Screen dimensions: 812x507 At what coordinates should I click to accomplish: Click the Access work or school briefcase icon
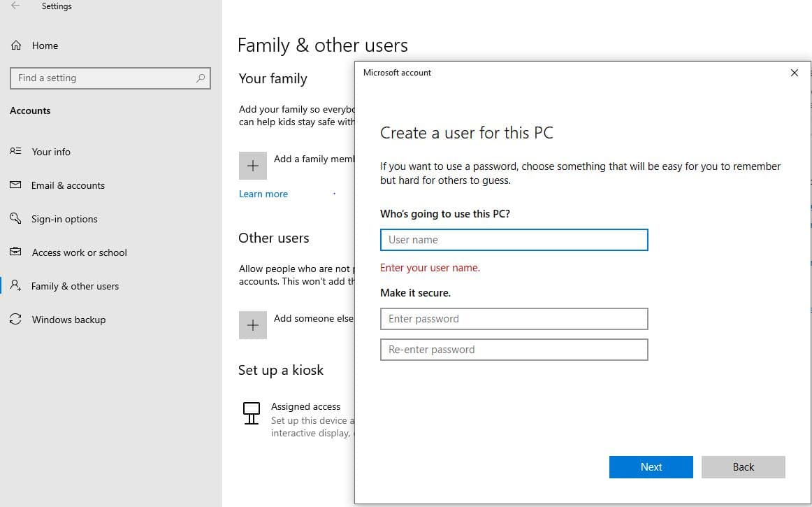click(x=15, y=252)
